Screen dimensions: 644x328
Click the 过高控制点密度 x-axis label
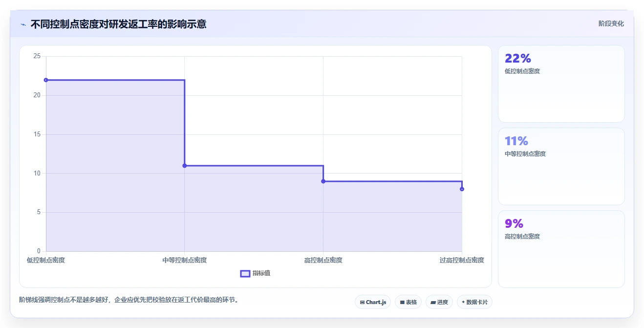pyautogui.click(x=462, y=260)
